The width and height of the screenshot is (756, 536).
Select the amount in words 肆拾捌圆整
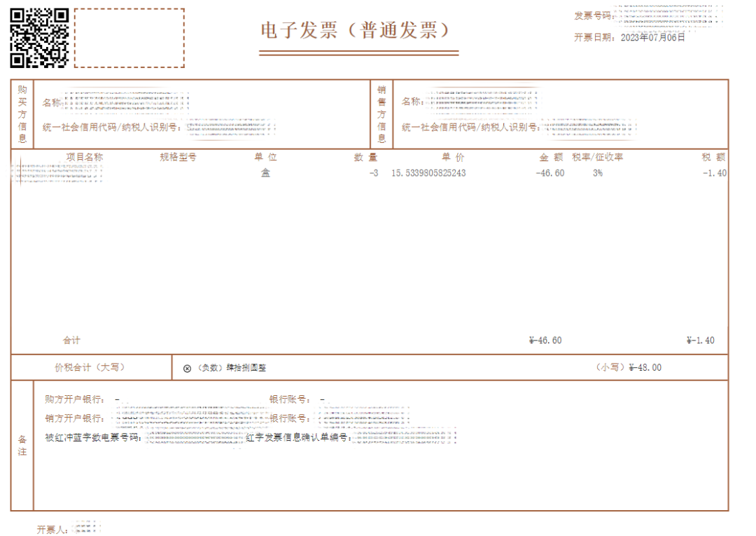point(246,368)
